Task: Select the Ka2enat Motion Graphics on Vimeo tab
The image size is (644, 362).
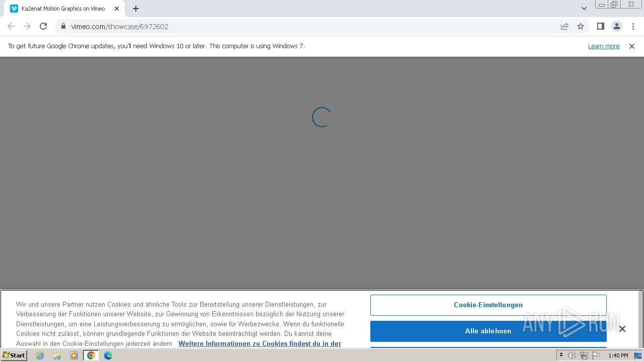Action: 64,9
